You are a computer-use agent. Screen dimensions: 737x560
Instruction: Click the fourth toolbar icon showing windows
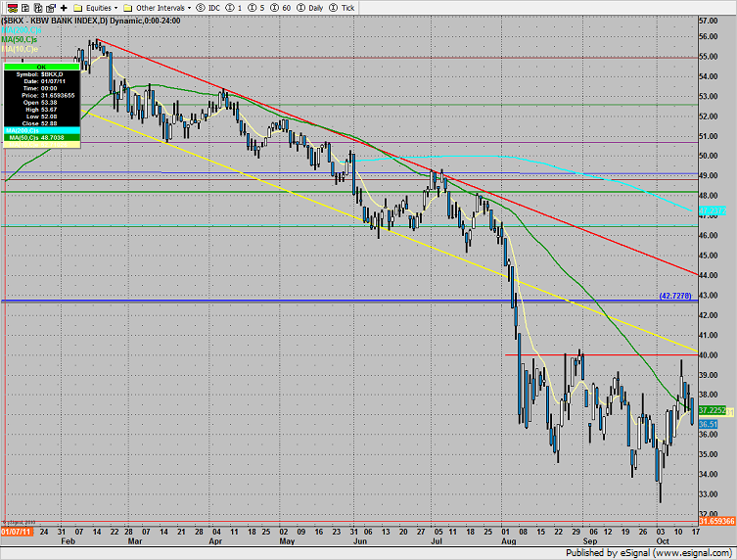pyautogui.click(x=51, y=8)
